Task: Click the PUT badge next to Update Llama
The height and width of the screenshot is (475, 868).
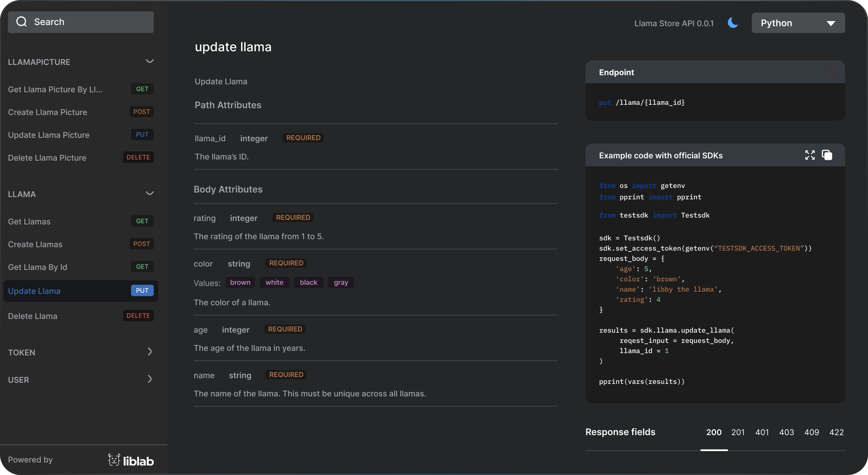Action: pos(142,290)
